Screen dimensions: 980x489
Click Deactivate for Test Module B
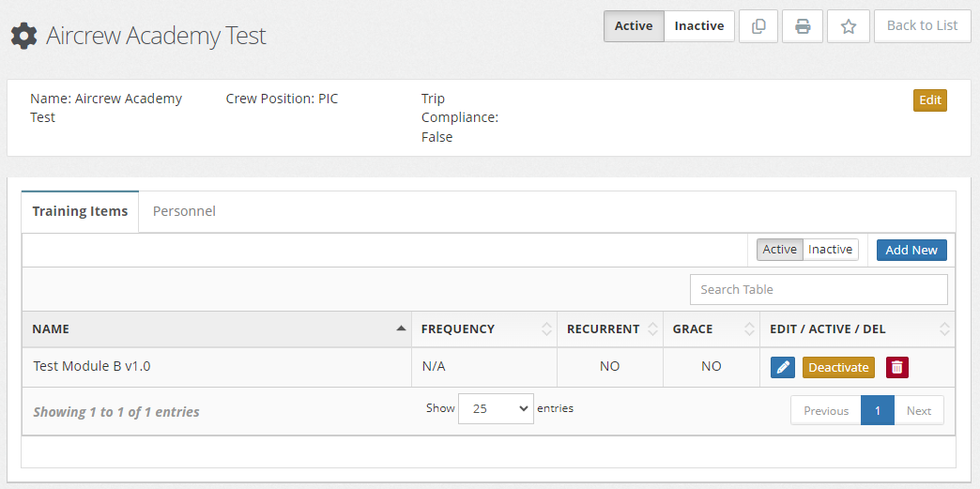tap(839, 368)
